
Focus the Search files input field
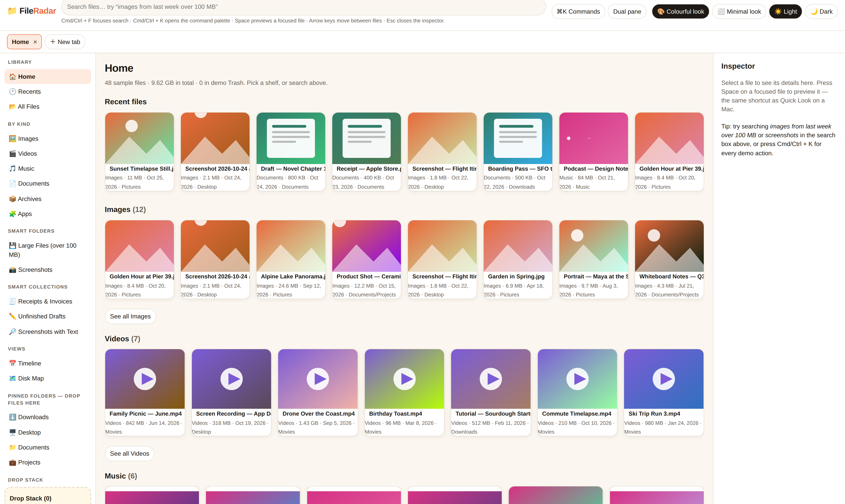(303, 7)
